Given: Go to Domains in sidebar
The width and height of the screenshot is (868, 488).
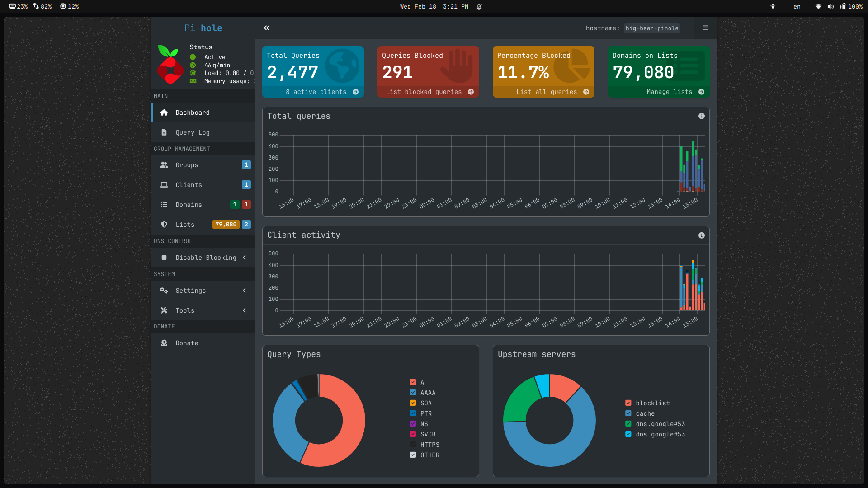Looking at the screenshot, I should point(189,205).
